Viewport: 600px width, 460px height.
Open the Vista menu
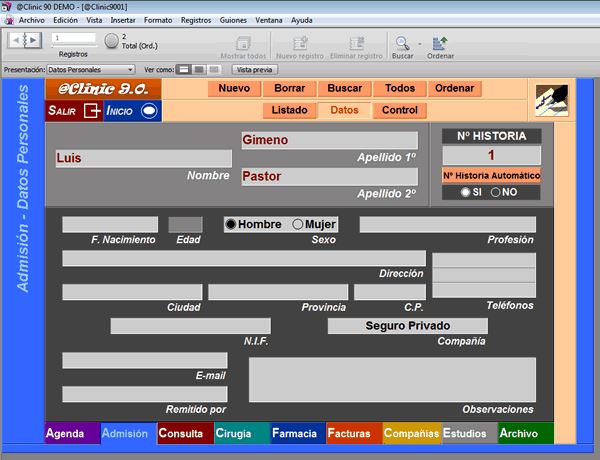click(94, 20)
